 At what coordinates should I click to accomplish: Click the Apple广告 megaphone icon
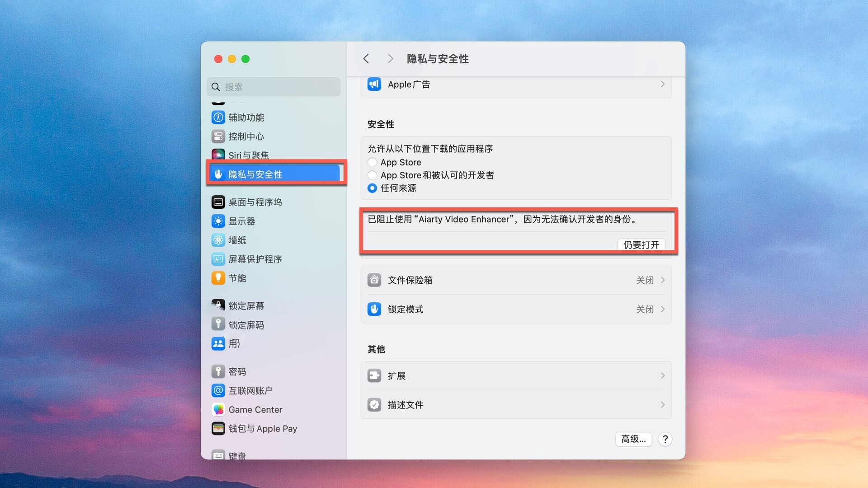click(374, 84)
